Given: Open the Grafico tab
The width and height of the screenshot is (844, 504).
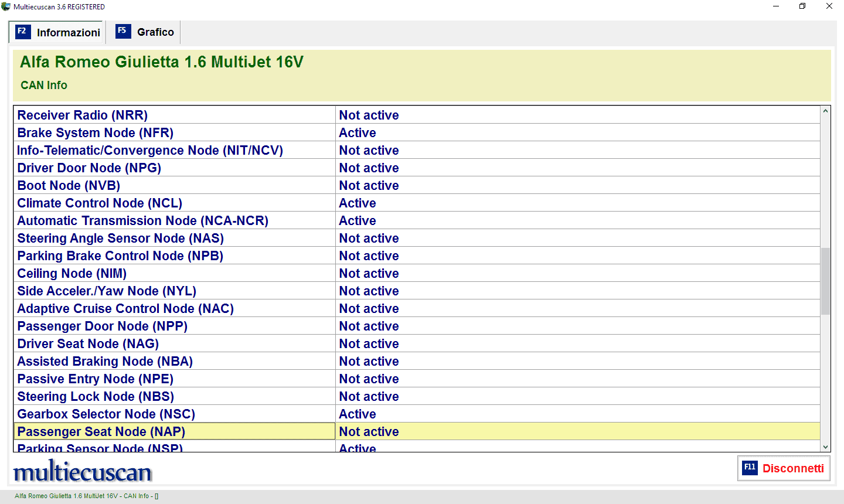Looking at the screenshot, I should (x=145, y=32).
